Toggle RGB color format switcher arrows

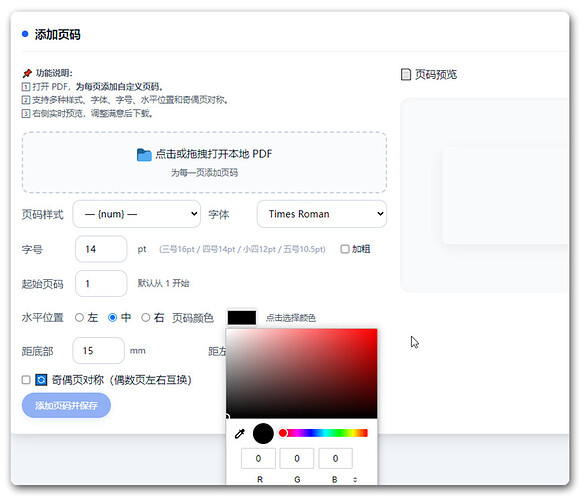pos(355,480)
